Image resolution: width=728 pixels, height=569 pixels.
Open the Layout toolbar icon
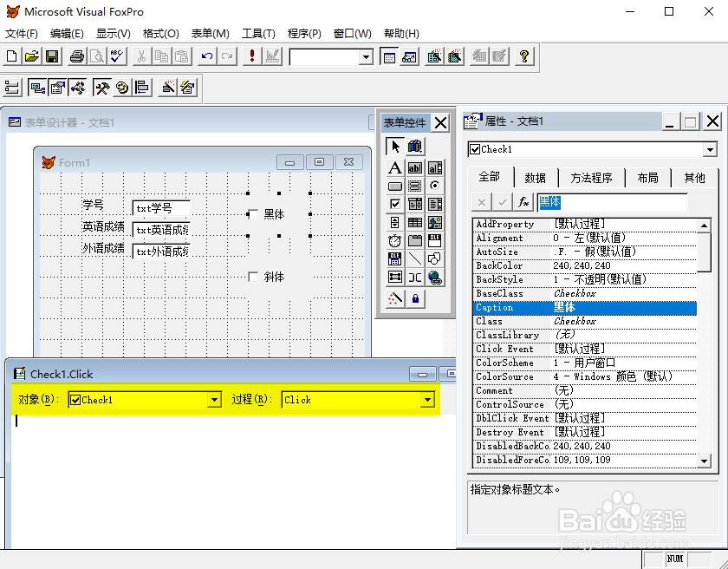(x=142, y=88)
